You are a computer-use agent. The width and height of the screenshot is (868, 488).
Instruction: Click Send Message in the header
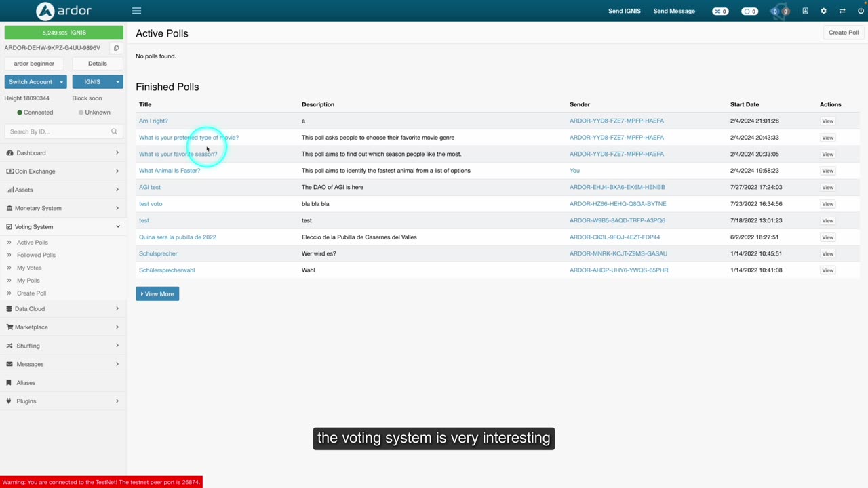tap(674, 11)
